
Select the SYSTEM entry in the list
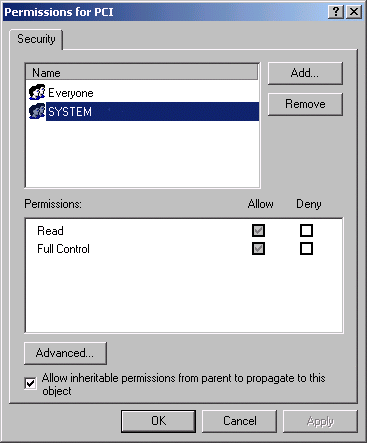click(x=152, y=111)
